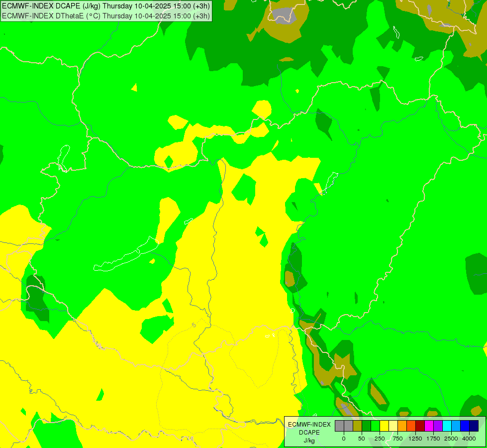
Task: Click the sky blue legend swatch after 2500
Action: [456, 426]
